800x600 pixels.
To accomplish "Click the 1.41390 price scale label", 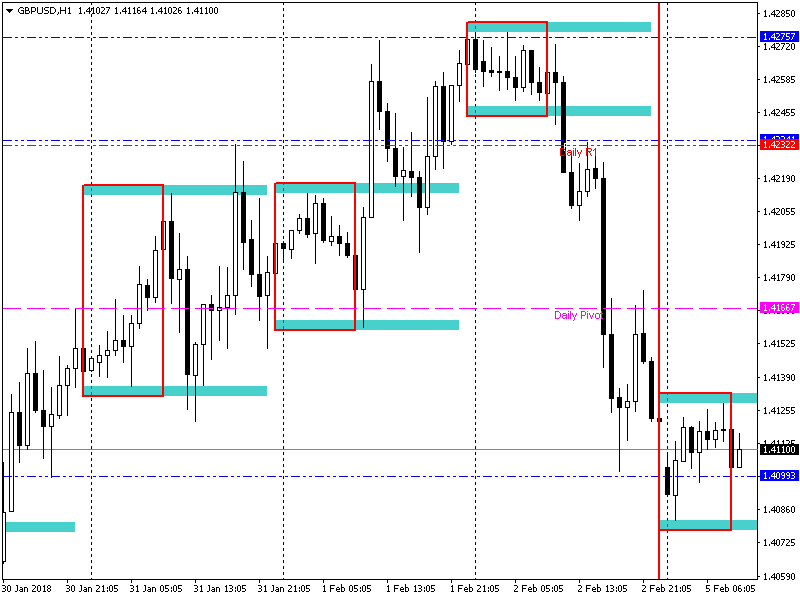I will pos(778,377).
